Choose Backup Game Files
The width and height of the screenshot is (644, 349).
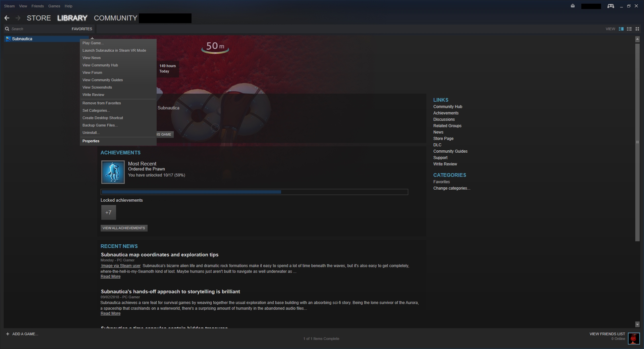(x=118, y=125)
